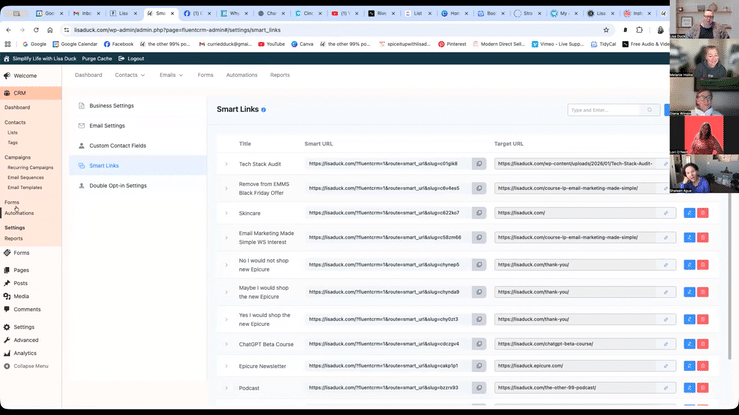
Task: Bookmark this page with the star icon
Action: coord(606,30)
